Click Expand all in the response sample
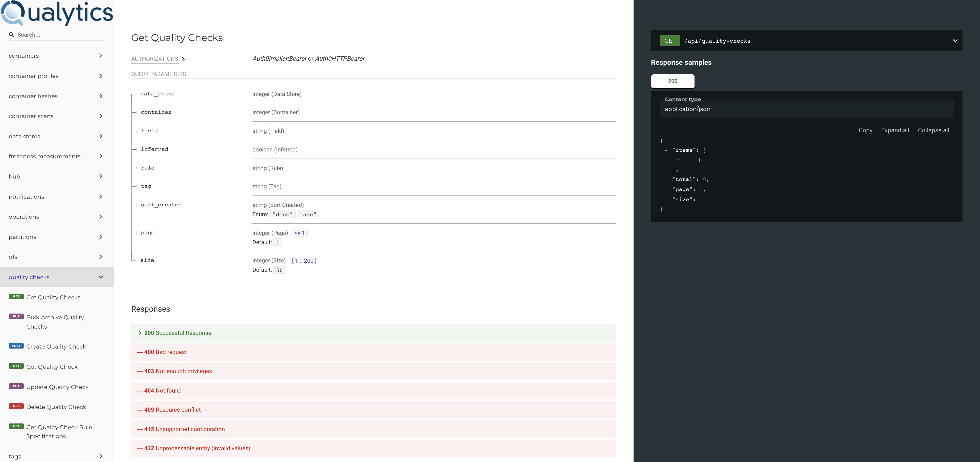 click(895, 130)
